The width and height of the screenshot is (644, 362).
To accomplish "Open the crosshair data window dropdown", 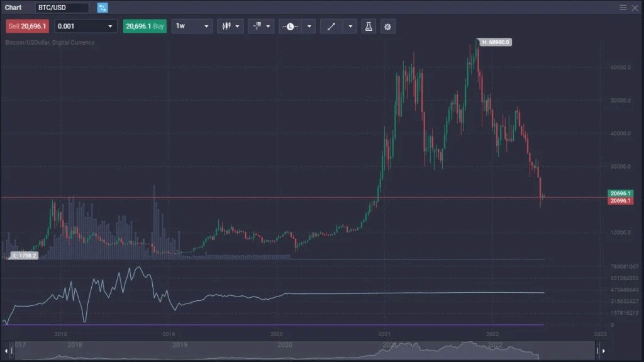I will [261, 26].
